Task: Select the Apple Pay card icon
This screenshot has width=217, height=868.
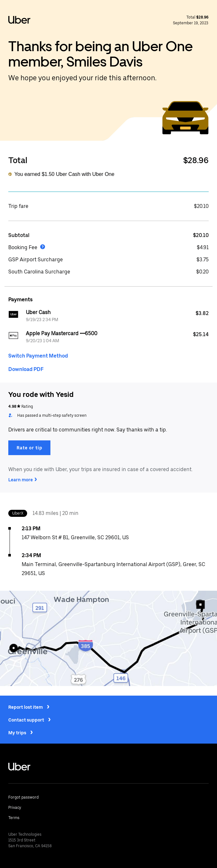Action: (x=13, y=335)
